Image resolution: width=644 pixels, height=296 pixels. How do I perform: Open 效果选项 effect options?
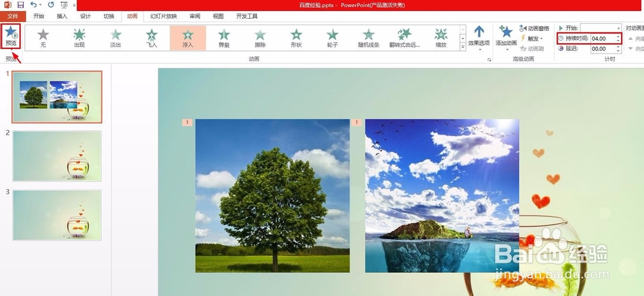click(x=479, y=38)
